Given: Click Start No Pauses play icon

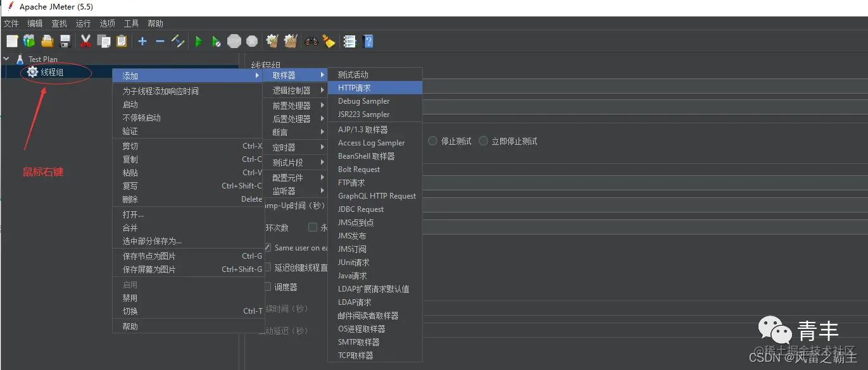Looking at the screenshot, I should (x=217, y=41).
